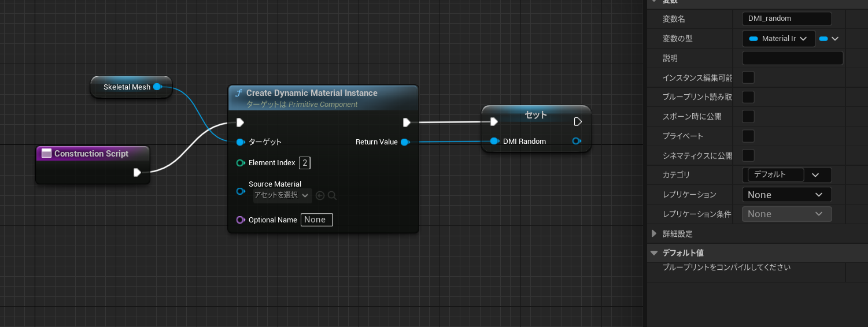
Task: Toggle インスタンス編集可能 checkbox
Action: click(748, 77)
